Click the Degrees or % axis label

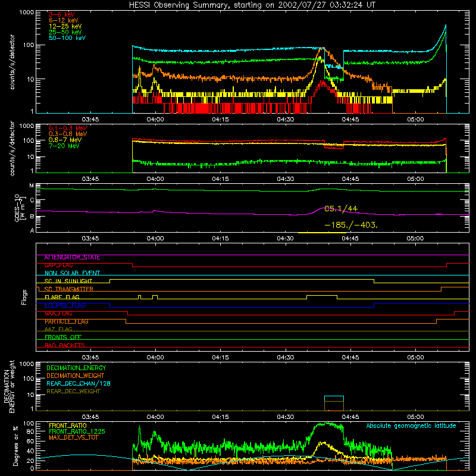click(x=15, y=446)
